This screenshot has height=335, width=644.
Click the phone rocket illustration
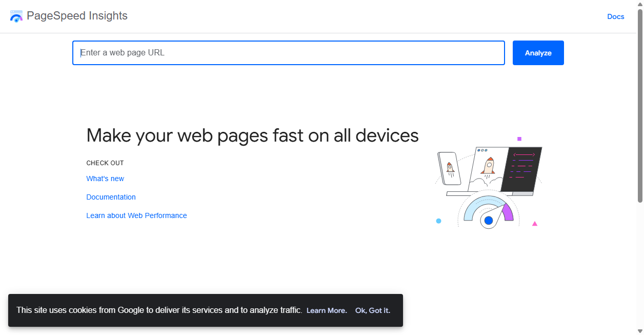tap(449, 168)
